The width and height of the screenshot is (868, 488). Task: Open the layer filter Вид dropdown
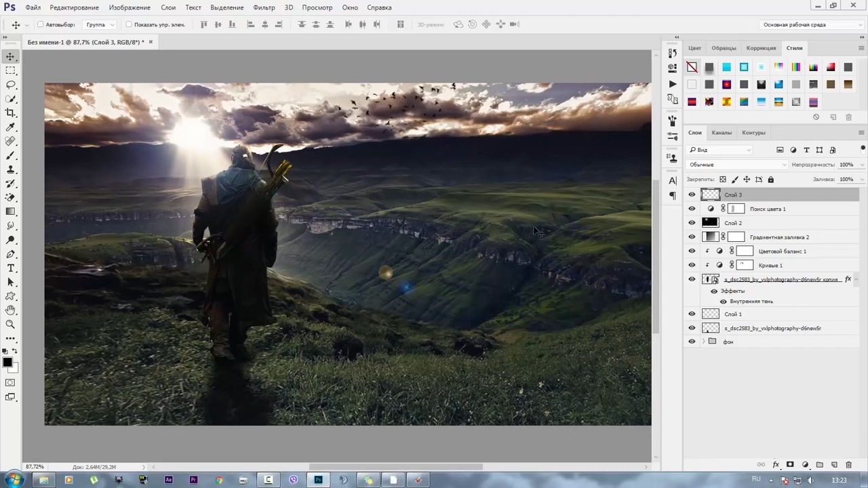click(720, 150)
